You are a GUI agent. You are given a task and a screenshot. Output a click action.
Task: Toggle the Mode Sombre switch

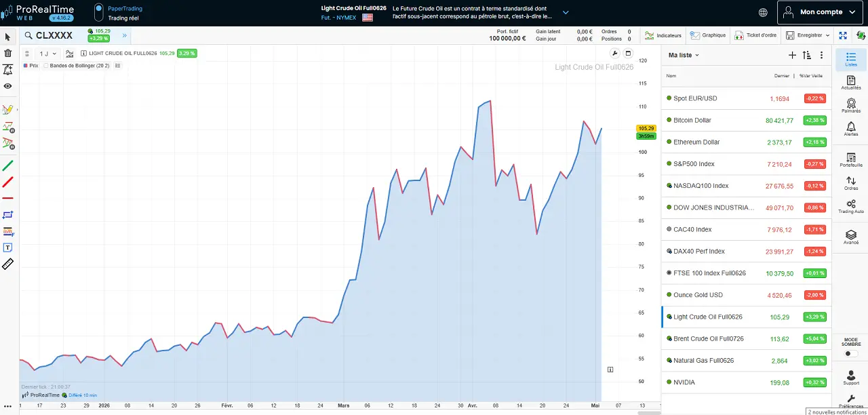[x=850, y=353]
